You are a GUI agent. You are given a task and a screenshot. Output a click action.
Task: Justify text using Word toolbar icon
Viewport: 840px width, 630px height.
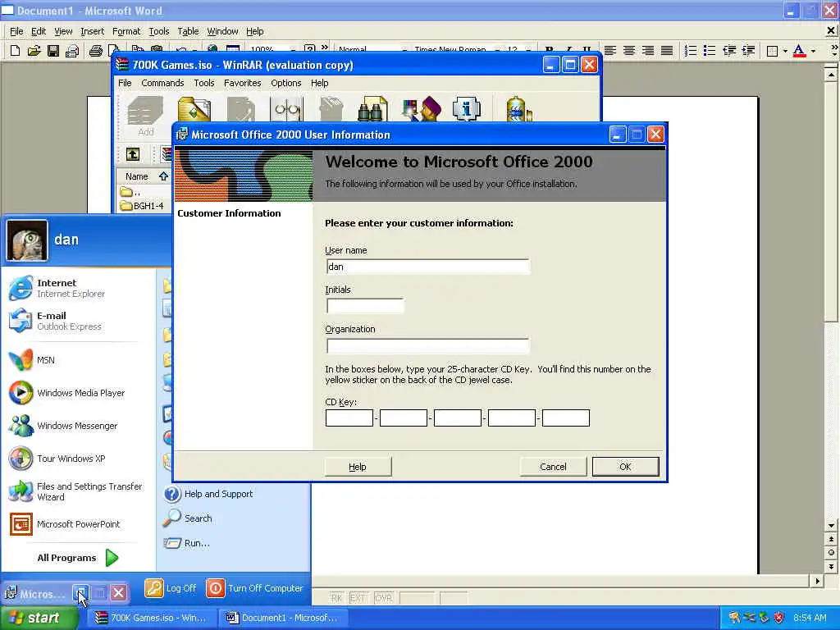666,51
